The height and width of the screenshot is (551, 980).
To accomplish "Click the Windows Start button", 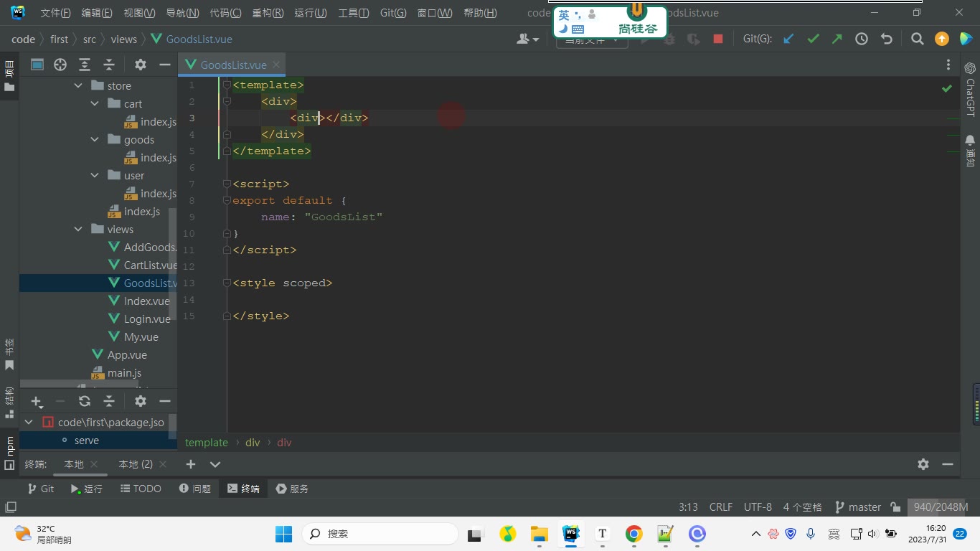I will click(x=283, y=534).
